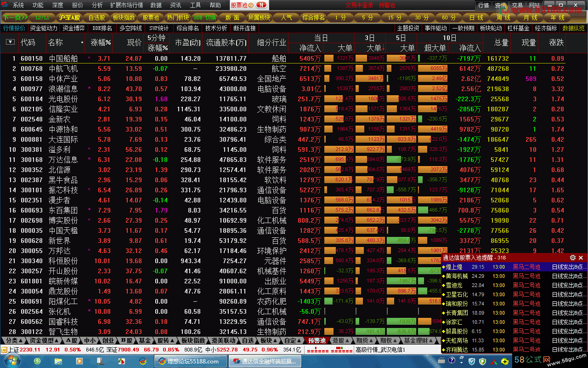Click the 网站 button at top right
The height and width of the screenshot is (368, 588).
coord(534,5)
